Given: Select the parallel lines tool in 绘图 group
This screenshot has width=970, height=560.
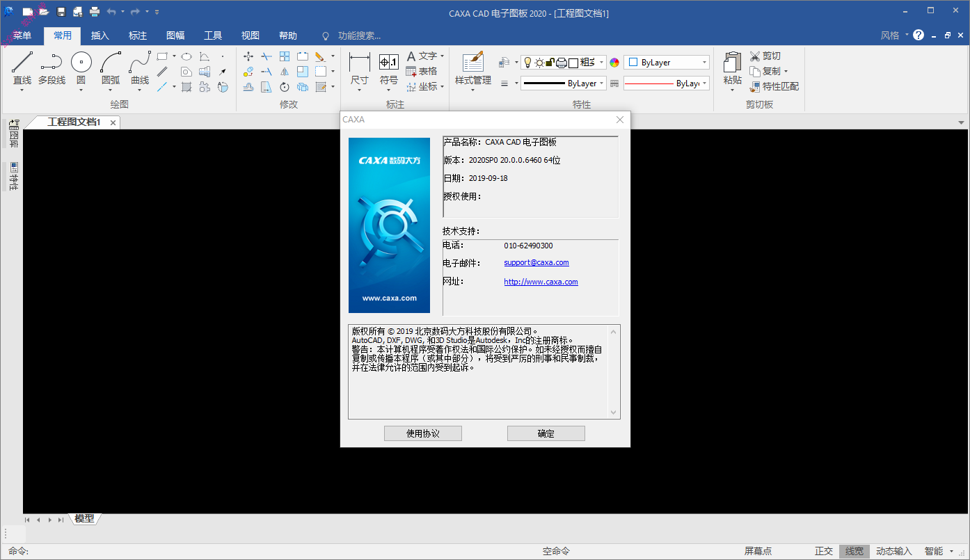Looking at the screenshot, I should 162,72.
